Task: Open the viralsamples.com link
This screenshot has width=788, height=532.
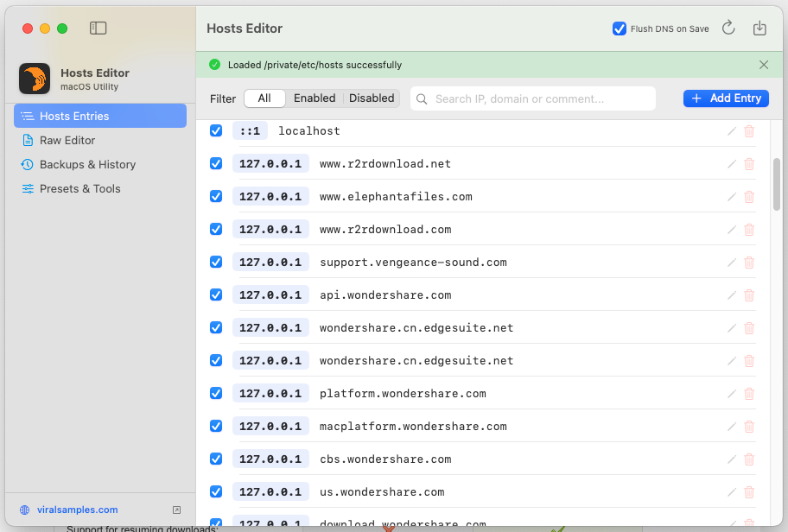Action: (x=78, y=510)
